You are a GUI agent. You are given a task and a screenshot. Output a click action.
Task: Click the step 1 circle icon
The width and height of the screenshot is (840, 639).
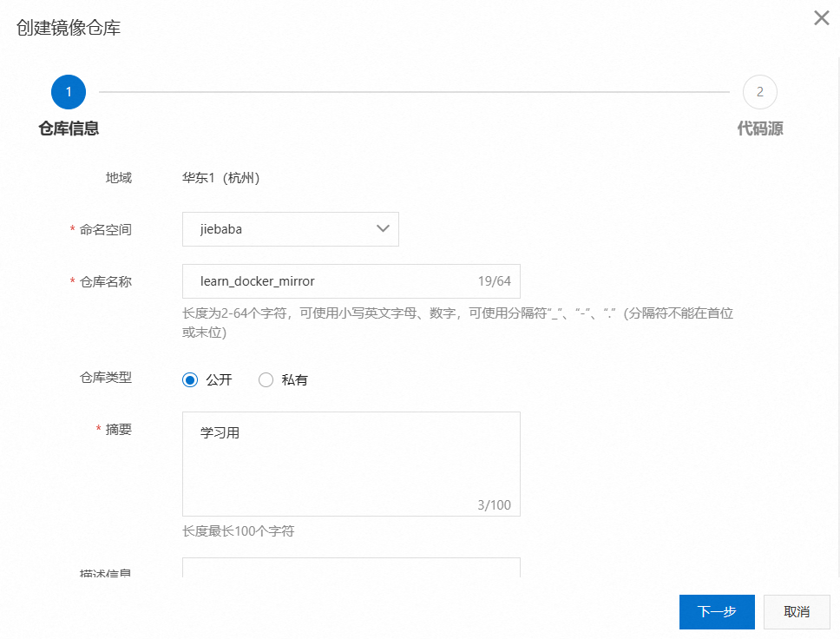(69, 92)
